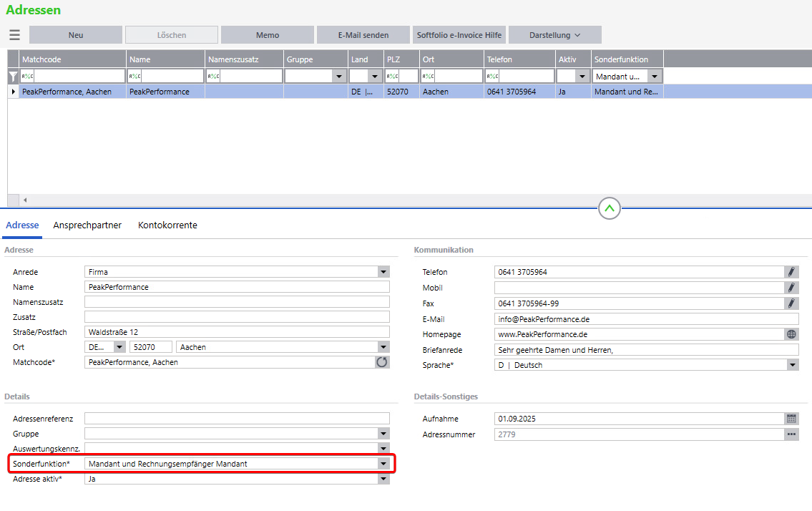
Task: Click the PLZ filter operator icon
Action: tap(392, 76)
